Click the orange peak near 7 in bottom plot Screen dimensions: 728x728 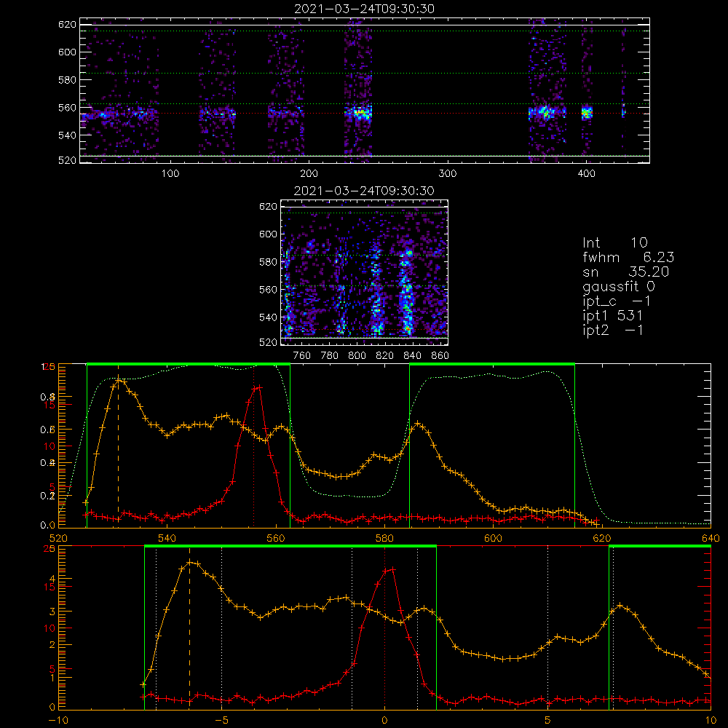620,606
